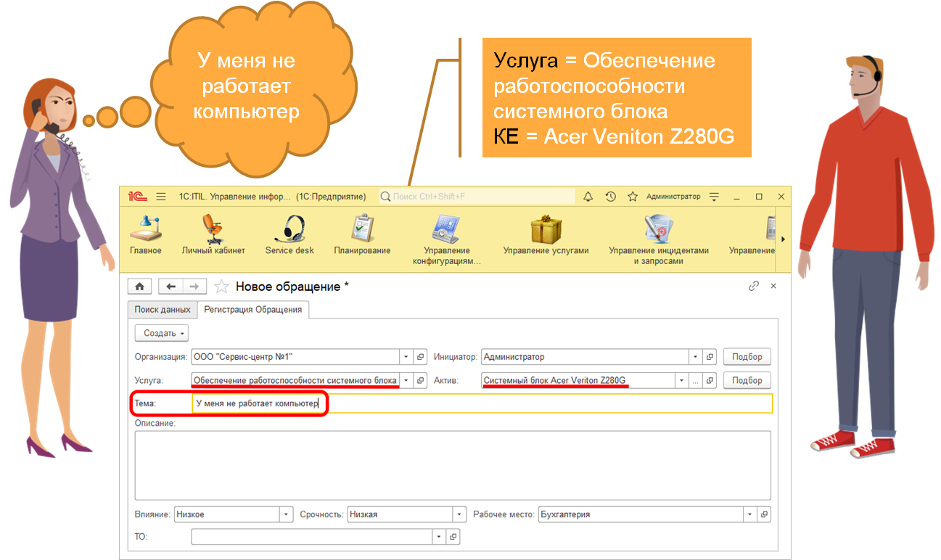
Task: Click the Тема input field
Action: tap(482, 403)
